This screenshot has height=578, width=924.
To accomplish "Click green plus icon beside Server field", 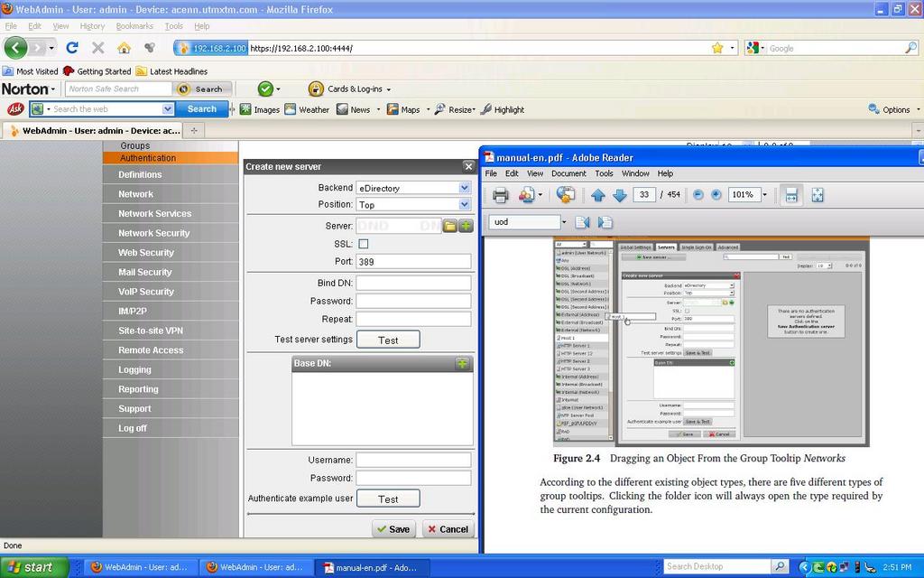I will 465,226.
